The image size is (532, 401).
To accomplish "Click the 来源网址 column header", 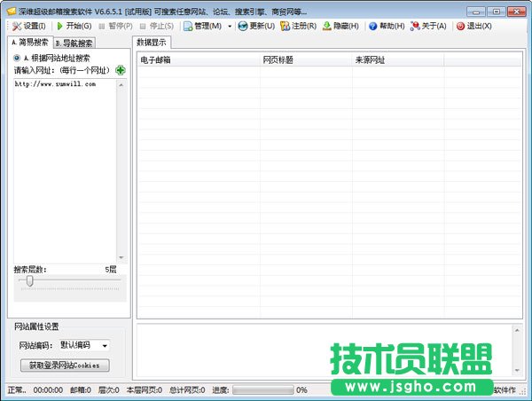I will (398, 60).
